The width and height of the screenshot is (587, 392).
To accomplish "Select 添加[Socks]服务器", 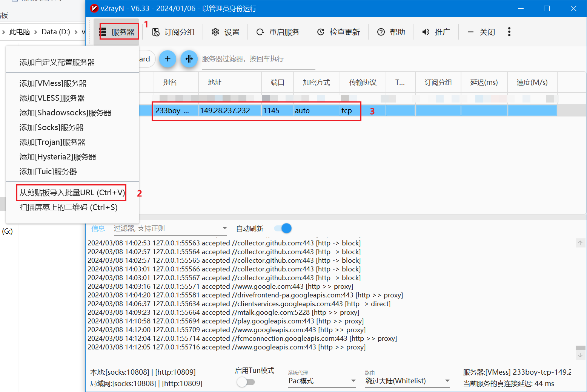I will (x=72, y=127).
